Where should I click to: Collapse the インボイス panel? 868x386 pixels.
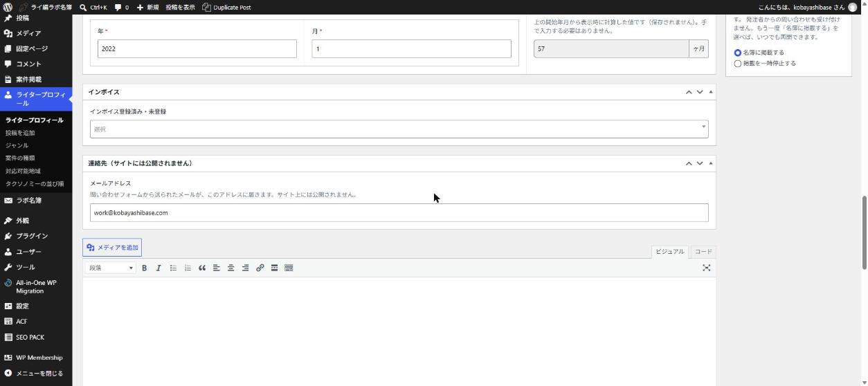pos(711,92)
